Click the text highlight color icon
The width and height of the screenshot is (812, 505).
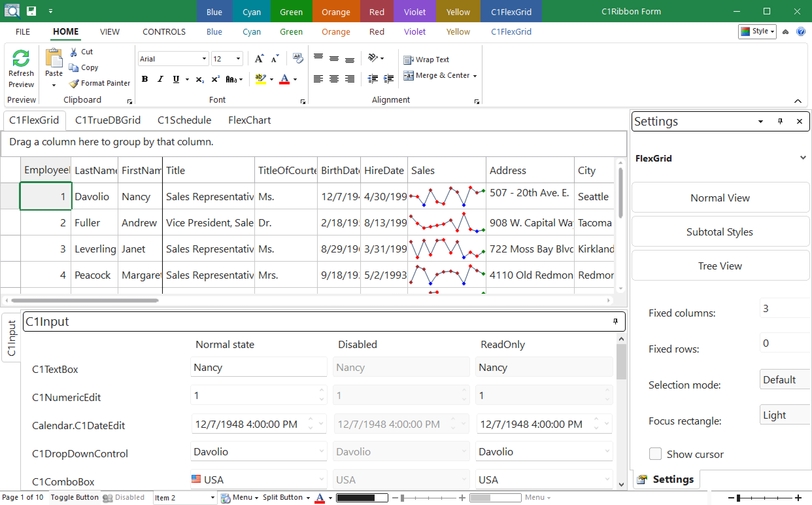coord(260,79)
